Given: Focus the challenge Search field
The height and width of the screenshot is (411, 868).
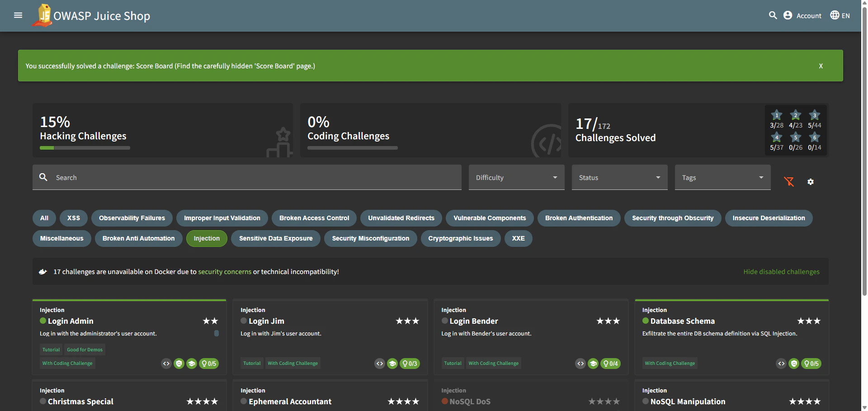Looking at the screenshot, I should pos(247,177).
